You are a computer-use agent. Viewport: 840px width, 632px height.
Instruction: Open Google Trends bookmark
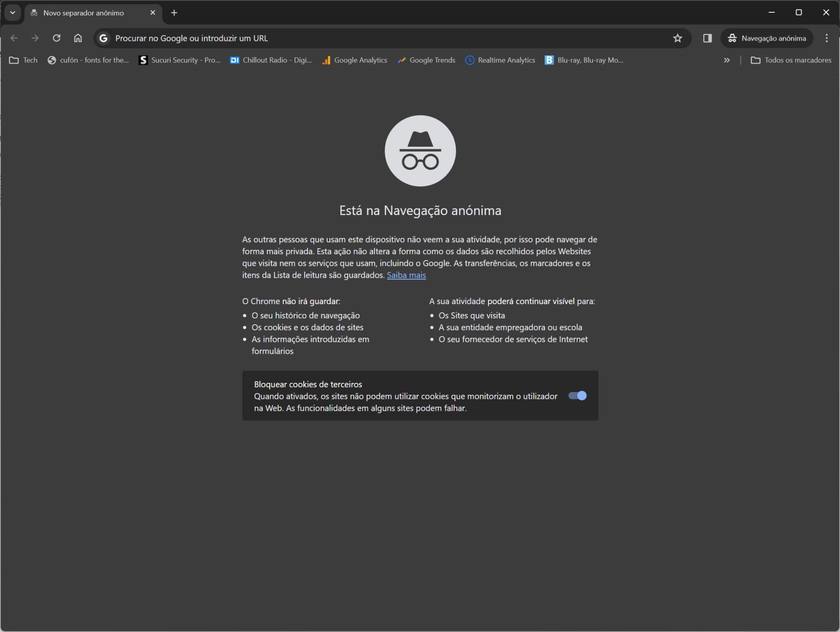426,60
